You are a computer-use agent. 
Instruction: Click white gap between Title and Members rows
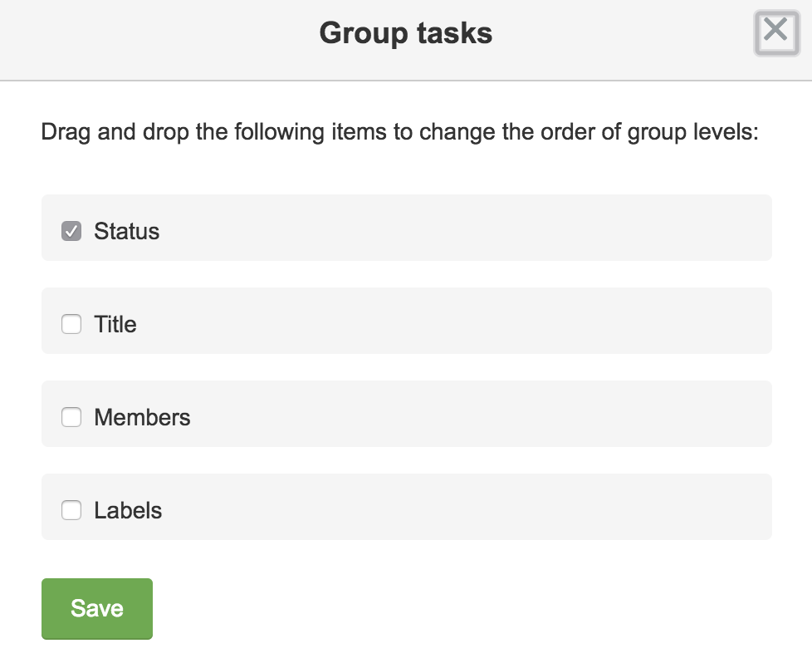click(406, 367)
